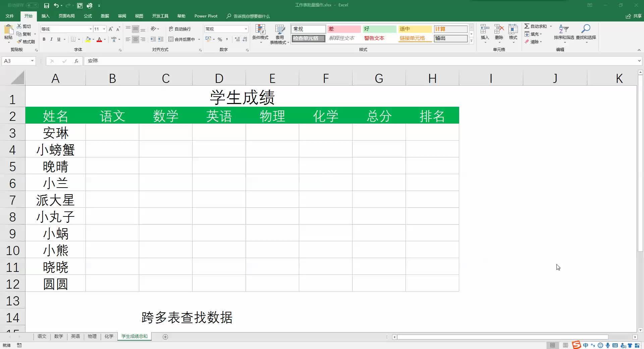Toggle bold formatting on selected cell
Viewport: 644px width, 349px height.
44,39
